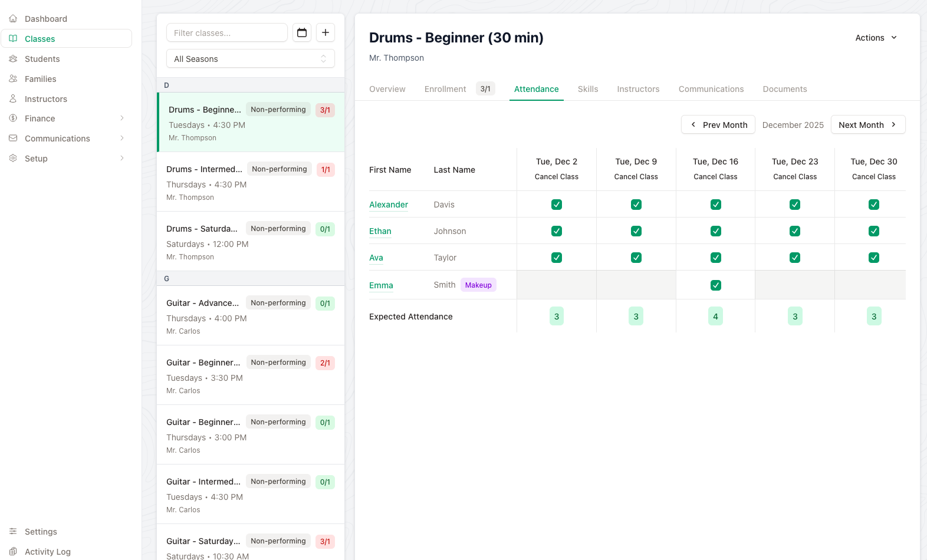Add a new class with plus button

(x=326, y=32)
